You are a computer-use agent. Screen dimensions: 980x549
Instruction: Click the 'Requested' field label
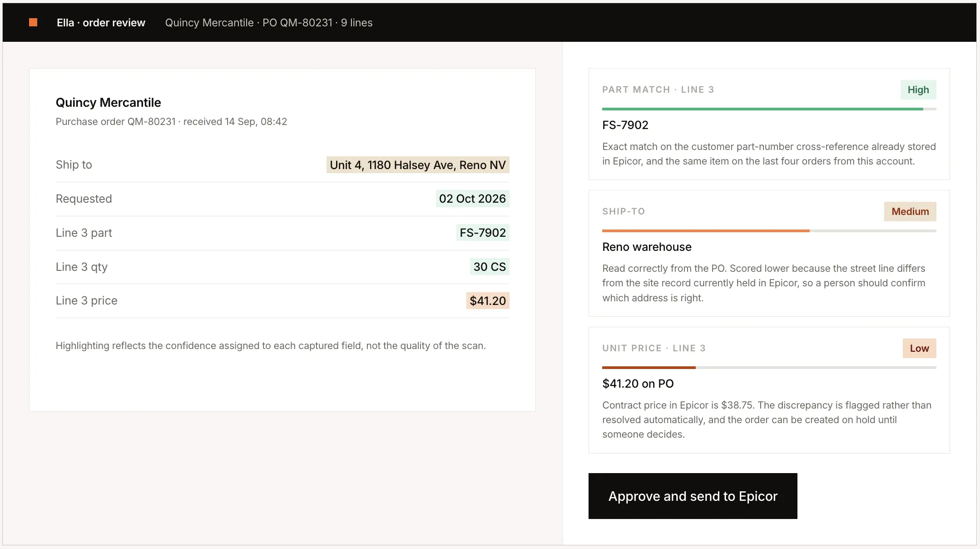(84, 199)
